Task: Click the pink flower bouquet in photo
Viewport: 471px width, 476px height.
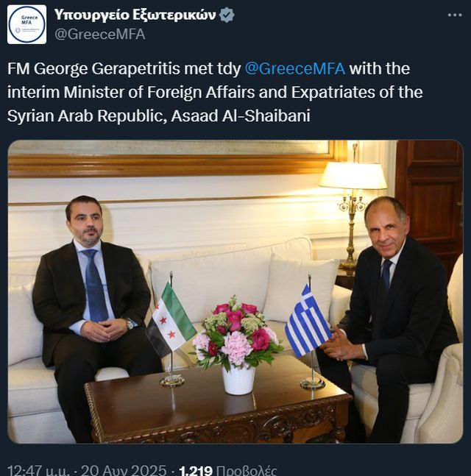Action: 235,333
